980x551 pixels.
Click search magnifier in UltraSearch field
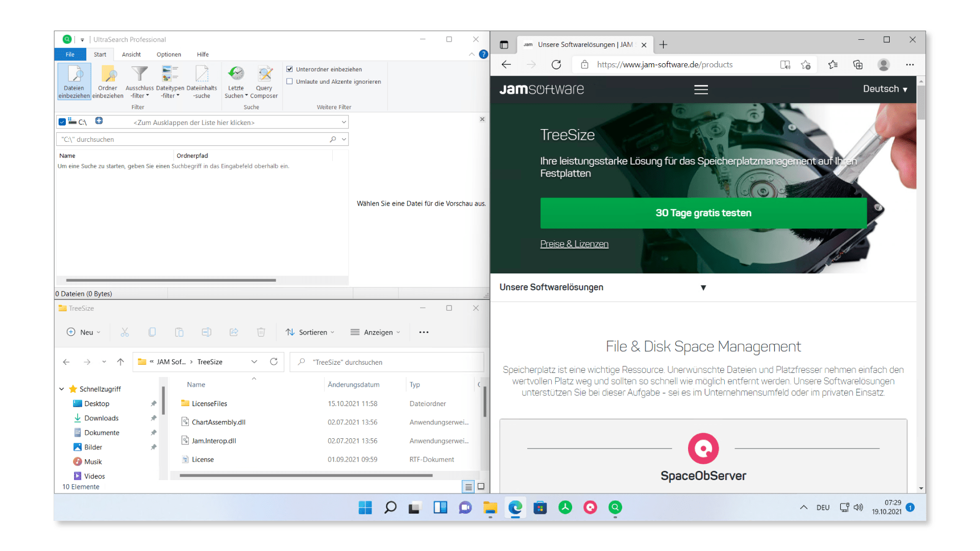333,139
